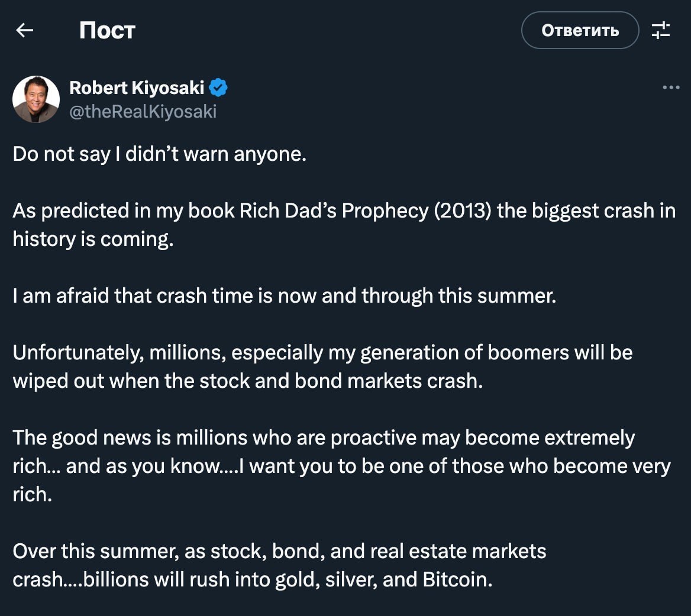Viewport: 691px width, 616px height.
Task: Open the three-dot more options menu
Action: 671,88
